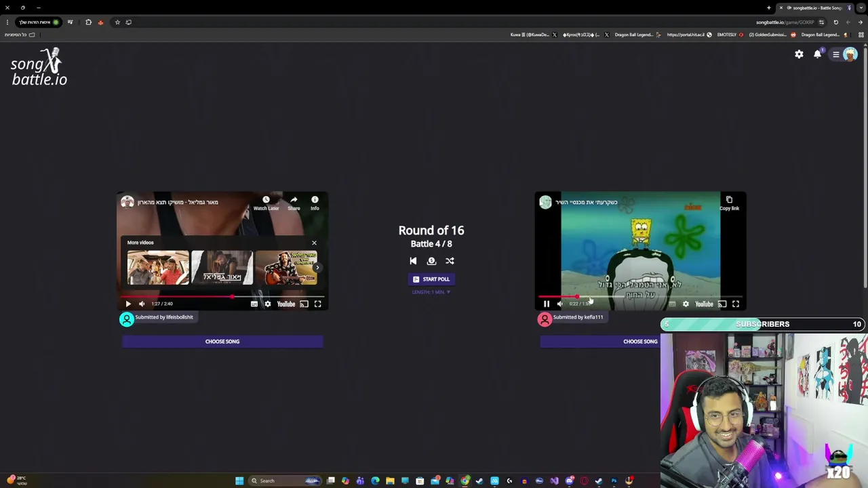The image size is (868, 488).
Task: Mute the SpongeBob video
Action: (x=560, y=304)
